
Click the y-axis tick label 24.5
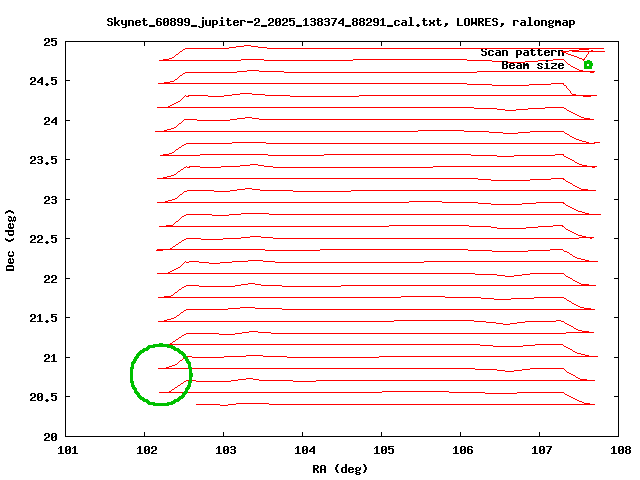pos(44,81)
